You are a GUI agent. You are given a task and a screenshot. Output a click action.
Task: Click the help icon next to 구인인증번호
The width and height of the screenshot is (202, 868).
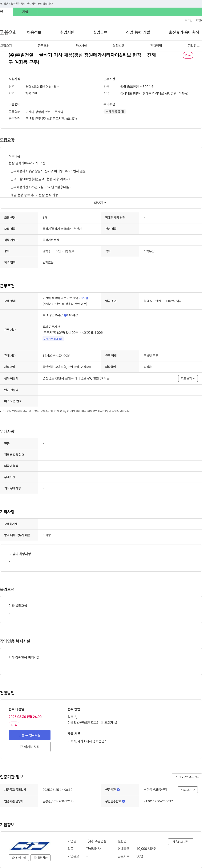click(124, 801)
